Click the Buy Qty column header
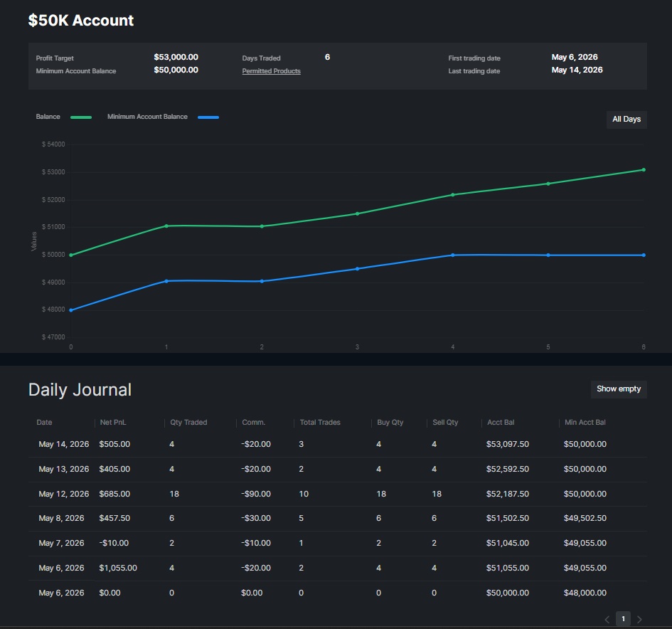 point(390,423)
